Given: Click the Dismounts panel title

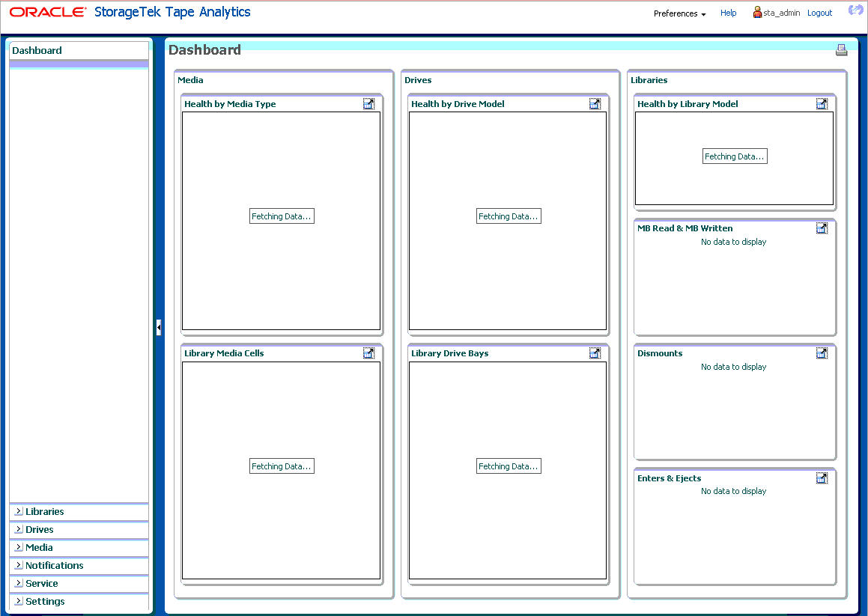Looking at the screenshot, I should click(660, 353).
